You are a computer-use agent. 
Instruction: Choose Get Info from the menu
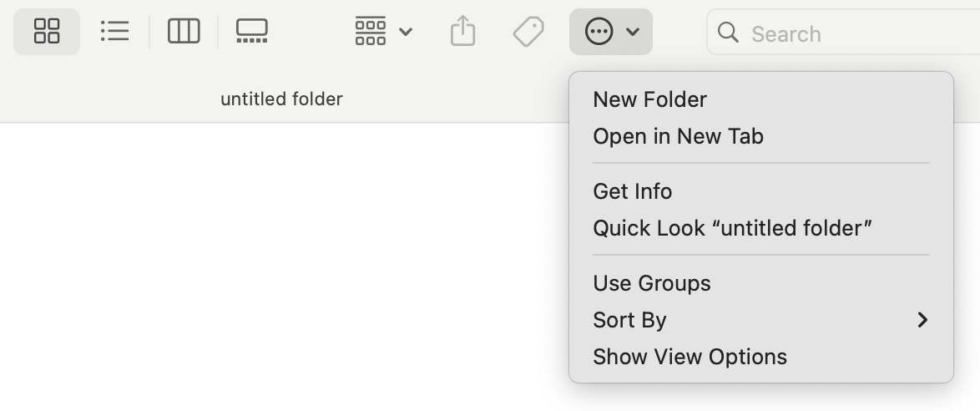[632, 191]
